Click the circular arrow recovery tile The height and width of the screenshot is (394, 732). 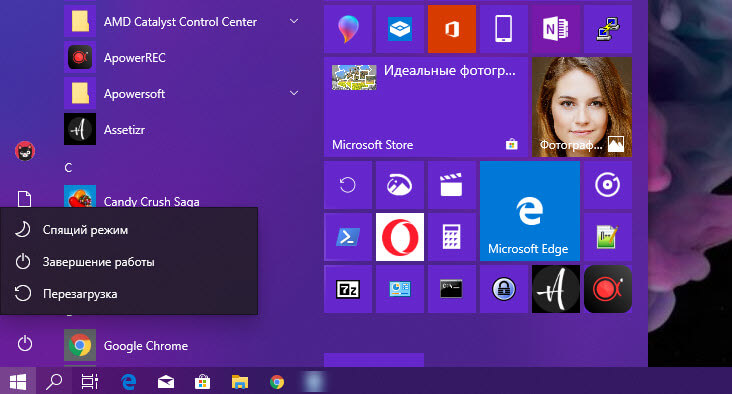click(348, 185)
